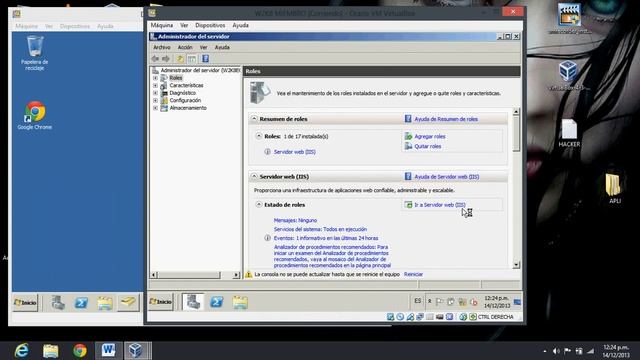
Task: Toggle the console tree pane toolbar icon
Action: 192,59
